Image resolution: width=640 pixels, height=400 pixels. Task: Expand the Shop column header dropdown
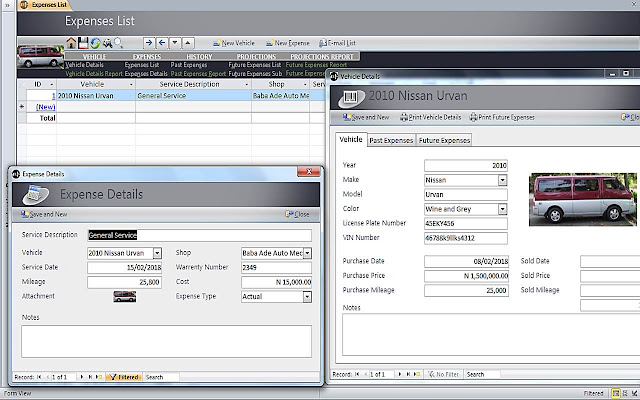pos(304,84)
